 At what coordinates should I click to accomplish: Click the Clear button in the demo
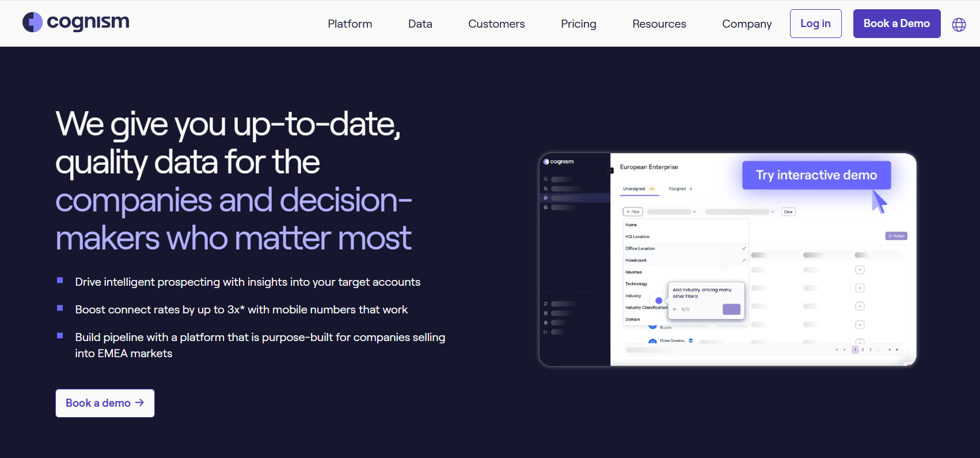pos(788,211)
